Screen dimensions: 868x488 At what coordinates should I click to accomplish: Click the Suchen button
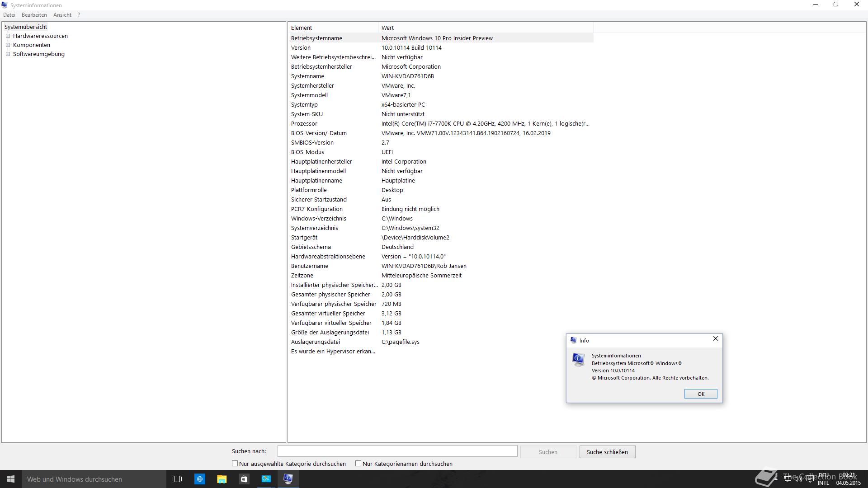tap(548, 452)
